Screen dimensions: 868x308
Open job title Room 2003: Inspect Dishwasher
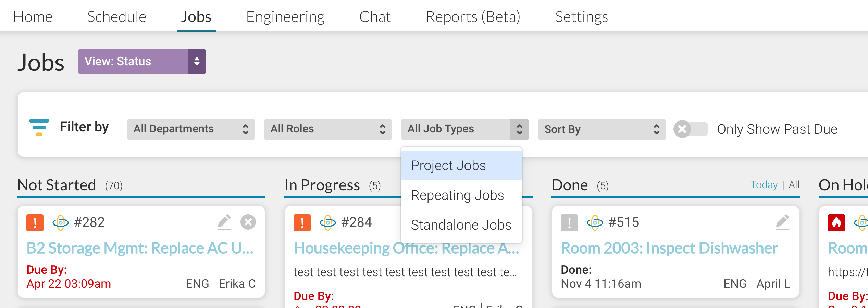click(669, 248)
